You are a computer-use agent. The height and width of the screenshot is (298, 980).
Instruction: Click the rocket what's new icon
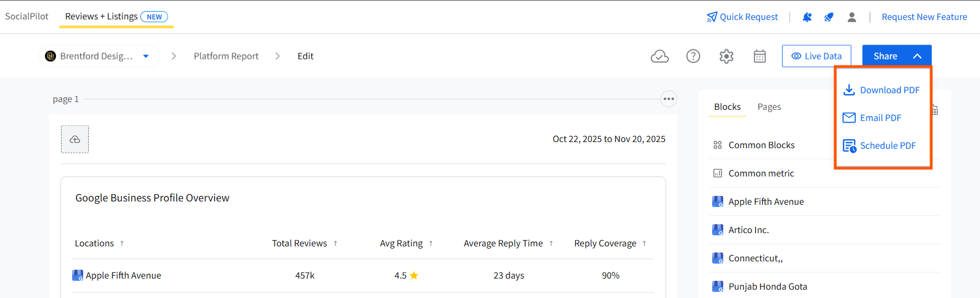(x=829, y=17)
